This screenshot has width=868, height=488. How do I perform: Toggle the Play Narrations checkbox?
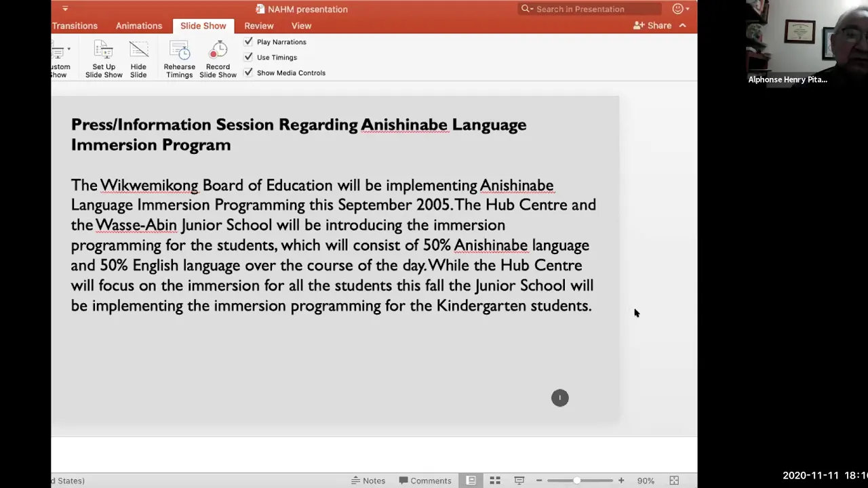point(248,42)
